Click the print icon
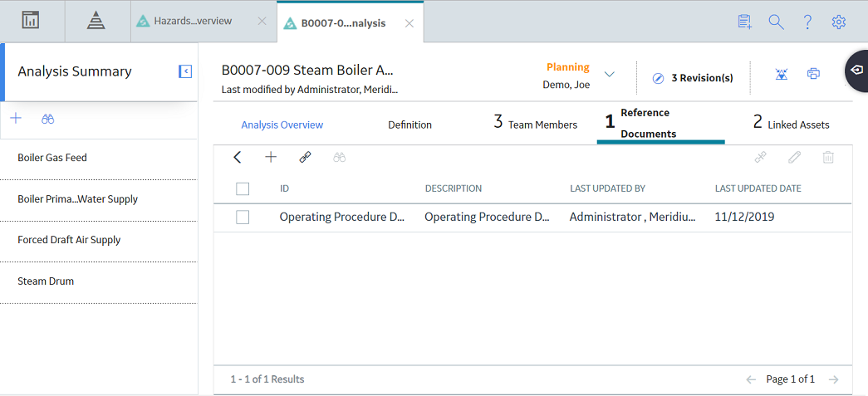Screen dimensions: 868x396 [813, 74]
